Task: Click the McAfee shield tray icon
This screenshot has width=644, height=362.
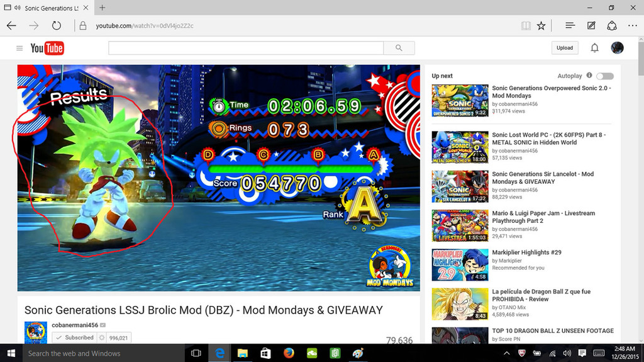Action: (521, 353)
